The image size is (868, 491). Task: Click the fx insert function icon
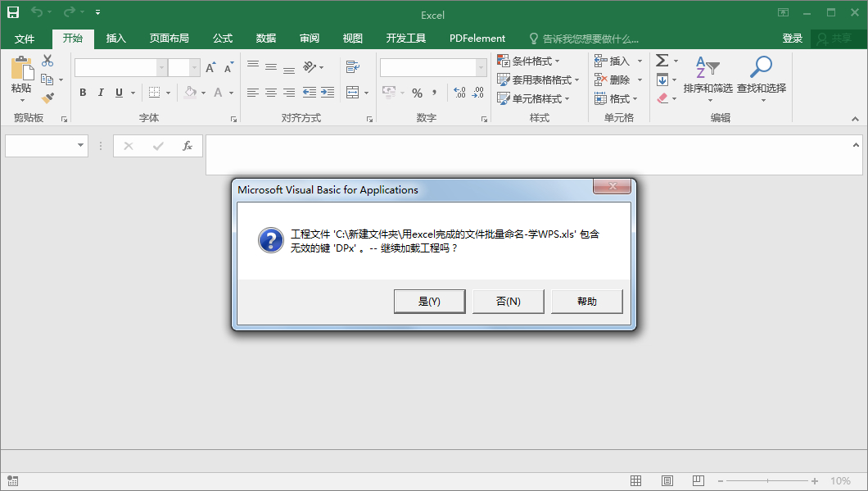(187, 146)
